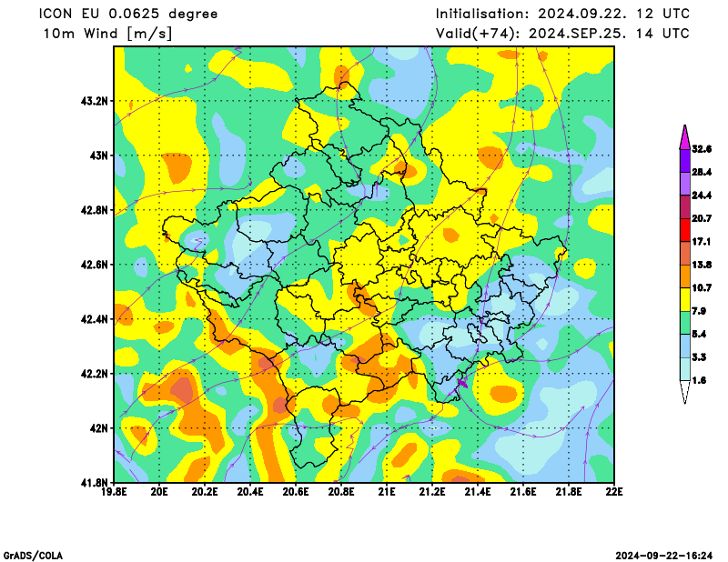728x562 pixels.
Task: Click the 1.6 legend value
Action: [x=699, y=380]
